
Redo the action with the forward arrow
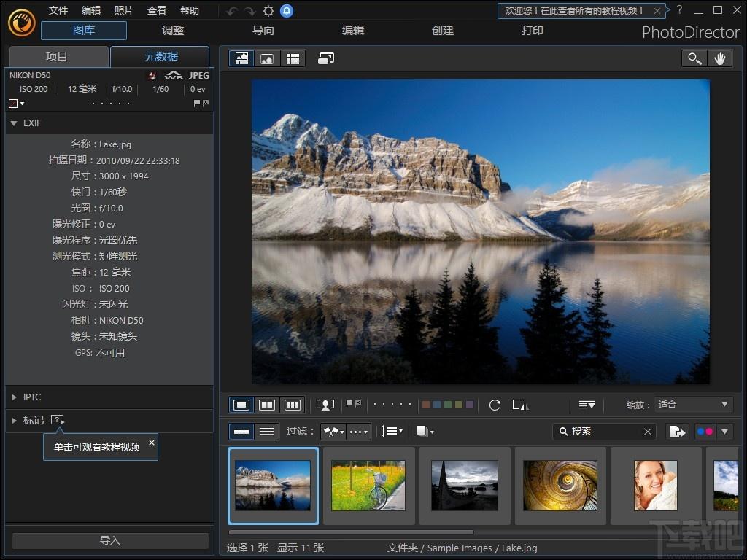tap(250, 11)
